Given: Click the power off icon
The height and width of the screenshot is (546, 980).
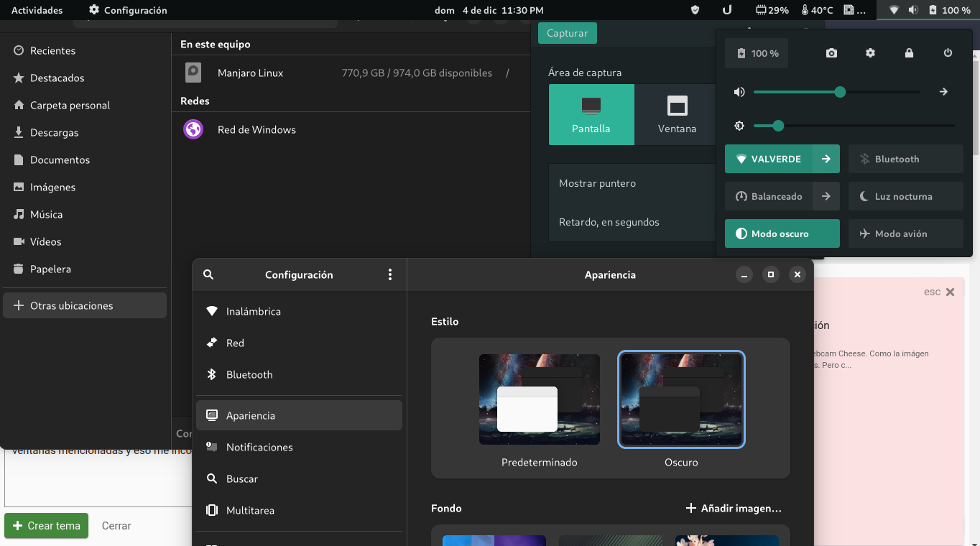Looking at the screenshot, I should (x=948, y=53).
